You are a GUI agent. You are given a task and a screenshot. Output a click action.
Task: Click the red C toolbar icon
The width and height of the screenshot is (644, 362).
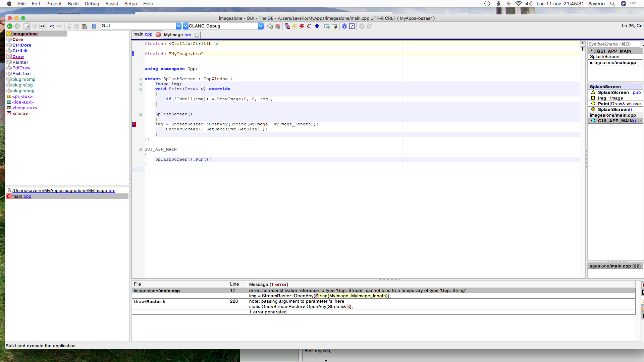click(309, 26)
